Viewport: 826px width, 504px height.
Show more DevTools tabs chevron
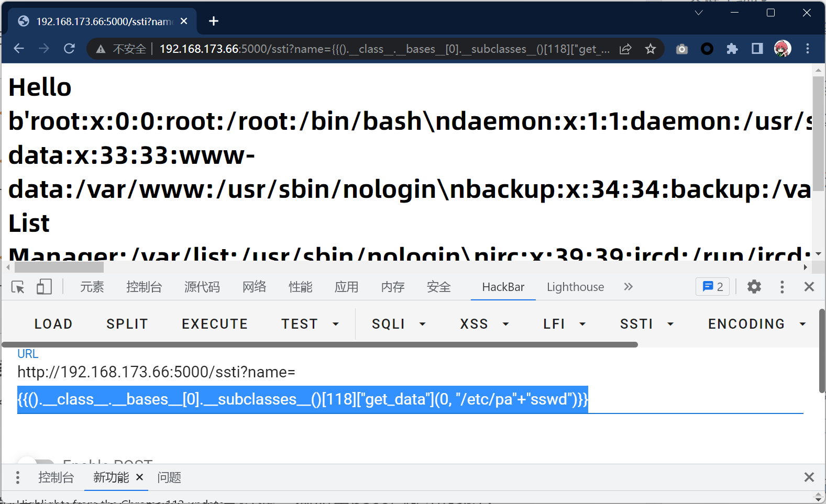pyautogui.click(x=628, y=287)
